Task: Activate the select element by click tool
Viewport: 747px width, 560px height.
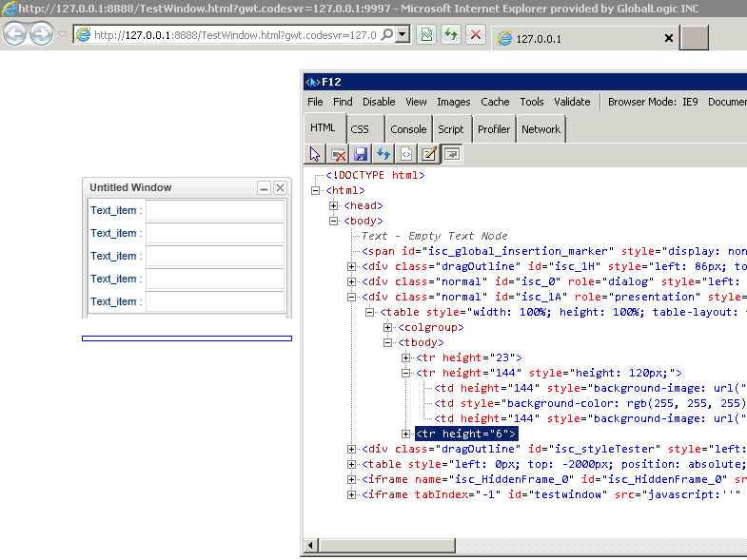Action: click(x=317, y=154)
